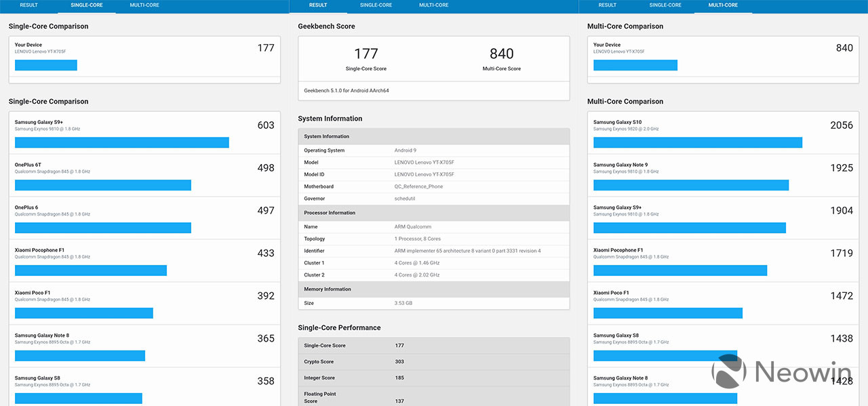The image size is (868, 406).
Task: Click the 1904 multi-core score
Action: [842, 211]
